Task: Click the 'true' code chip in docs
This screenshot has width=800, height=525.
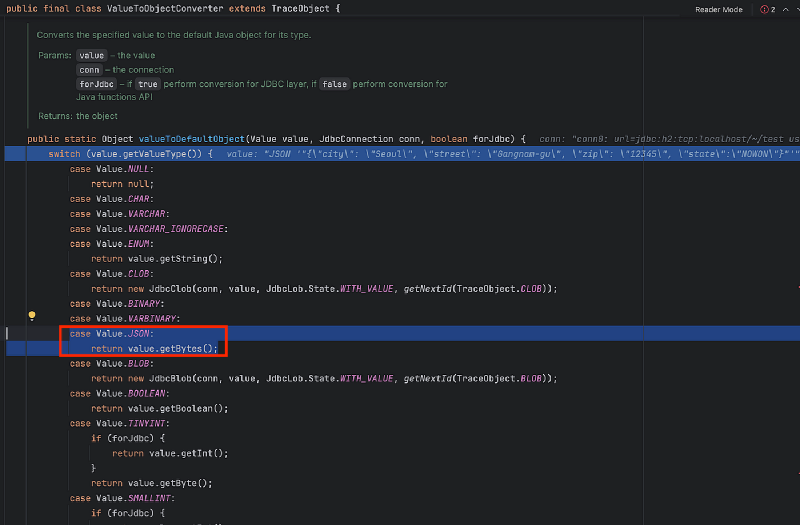Action: click(x=147, y=84)
